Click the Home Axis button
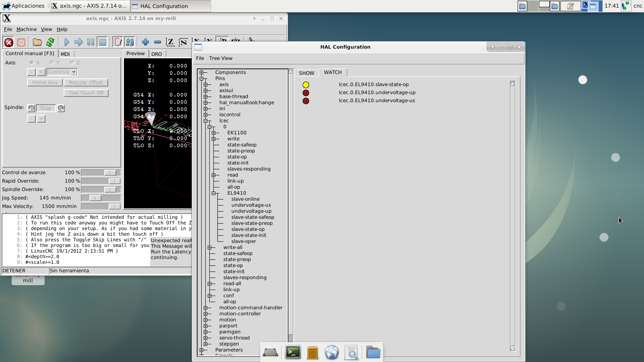644x362 pixels. coord(45,82)
